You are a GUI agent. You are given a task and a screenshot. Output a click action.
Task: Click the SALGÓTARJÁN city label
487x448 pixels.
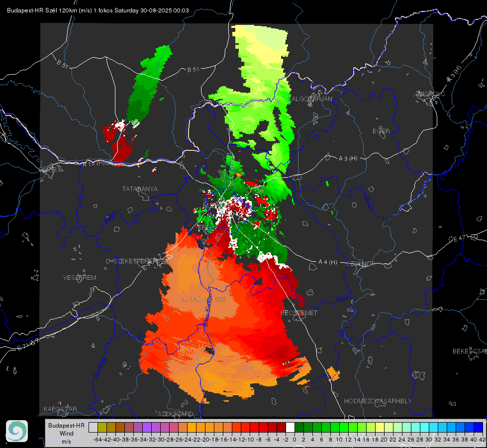[x=310, y=99]
